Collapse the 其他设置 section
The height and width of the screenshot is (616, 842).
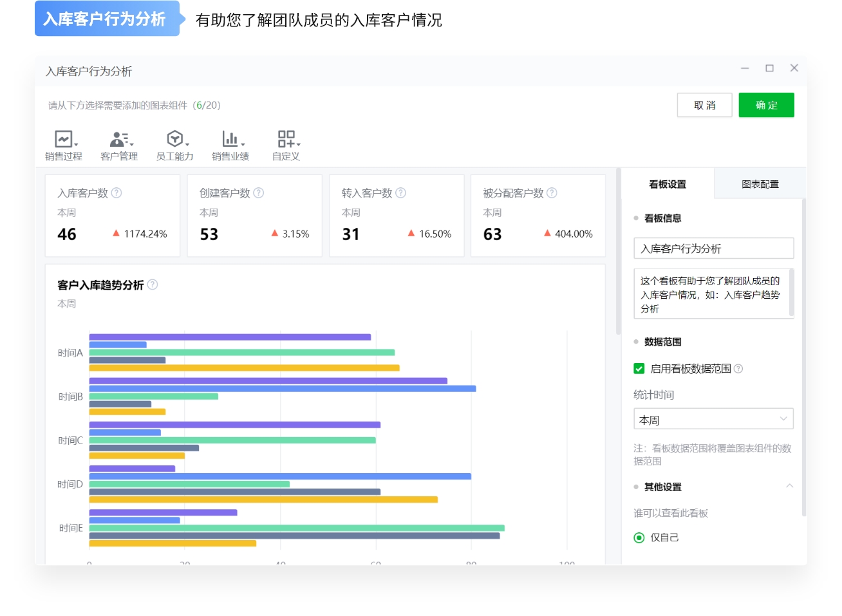791,487
